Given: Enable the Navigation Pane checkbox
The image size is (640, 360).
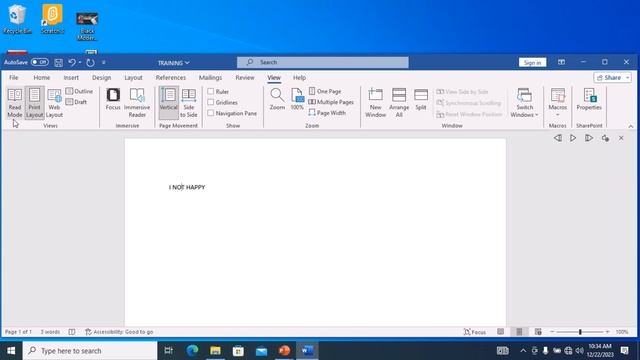Looking at the screenshot, I should point(211,113).
